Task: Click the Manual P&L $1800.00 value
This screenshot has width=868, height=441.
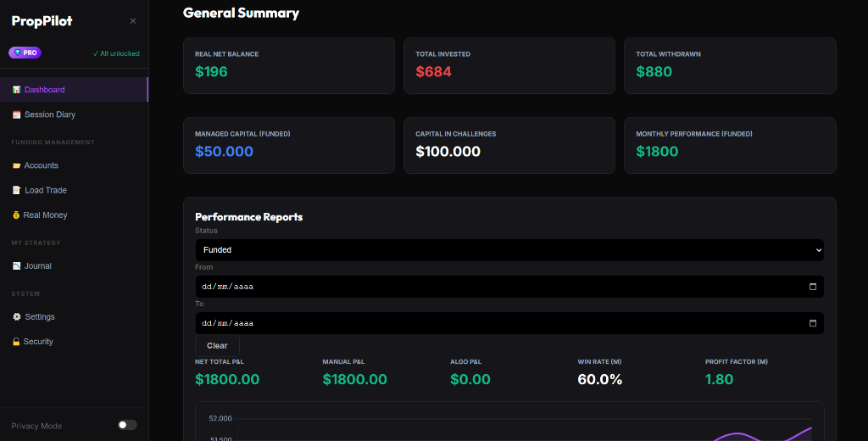Action: tap(355, 379)
